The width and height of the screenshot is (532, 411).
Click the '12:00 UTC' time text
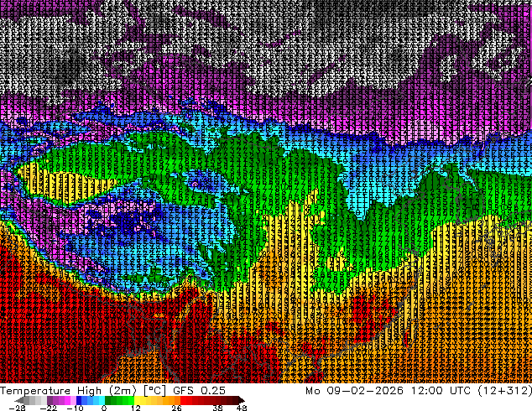coord(441,390)
